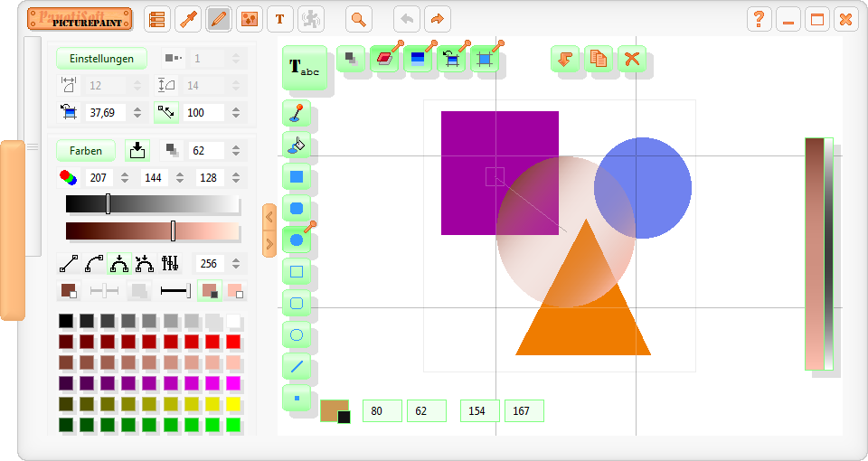Click the orange X delete button
868x461 pixels.
[x=632, y=59]
